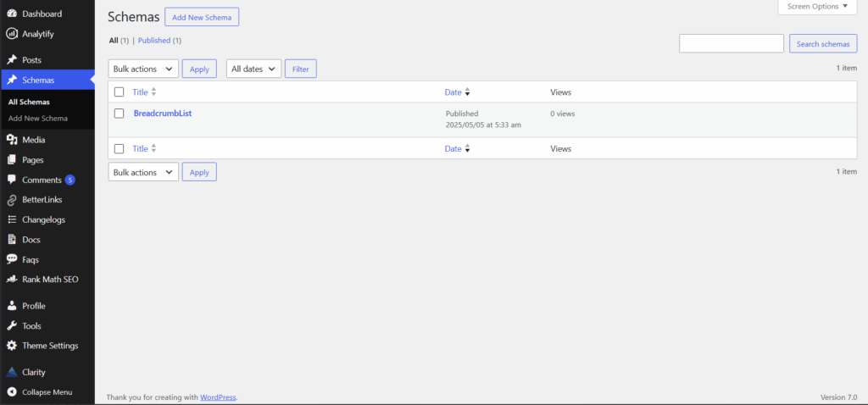Sort by top Date column link

click(x=453, y=92)
